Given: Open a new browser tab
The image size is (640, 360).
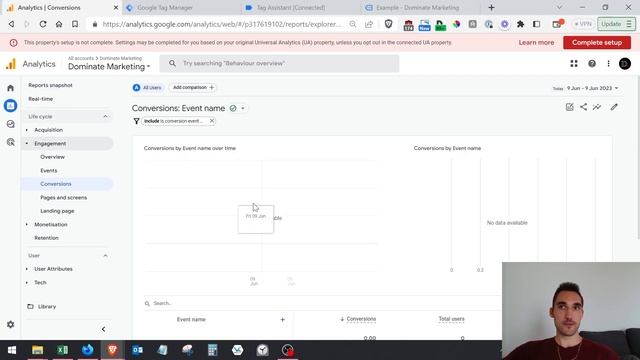Looking at the screenshot, I should coord(491,8).
